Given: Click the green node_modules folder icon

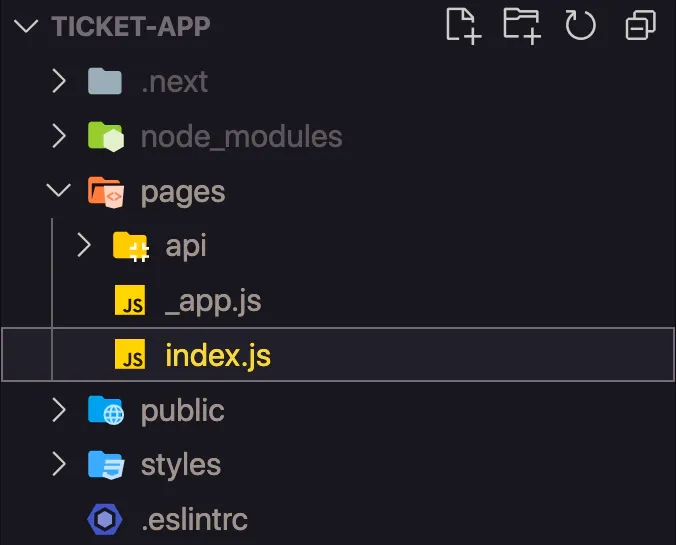Looking at the screenshot, I should tap(106, 137).
